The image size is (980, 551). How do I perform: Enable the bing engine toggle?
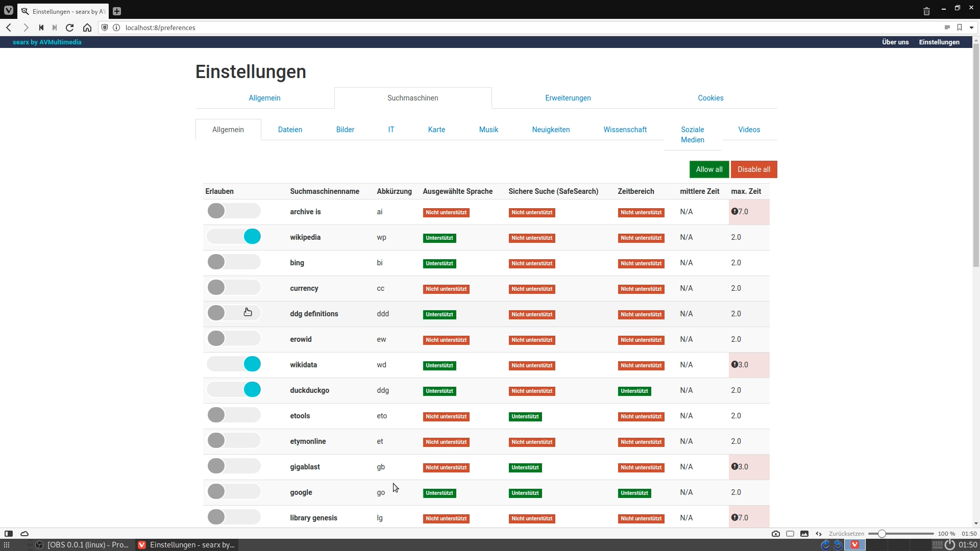click(234, 262)
